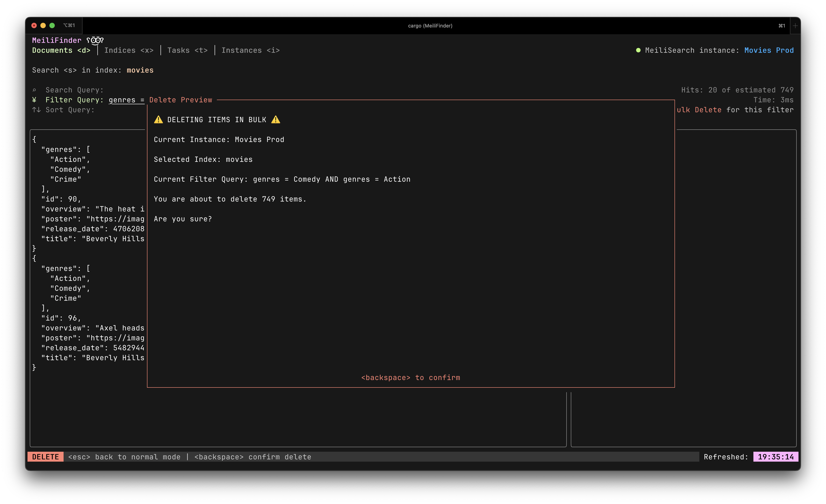Click the release_date 5482944 line
826x504 pixels.
93,348
